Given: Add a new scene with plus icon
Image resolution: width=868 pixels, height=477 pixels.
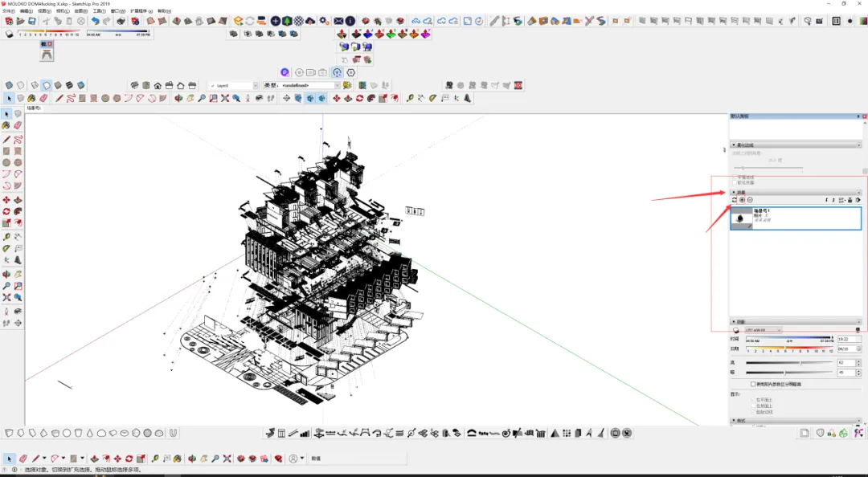Looking at the screenshot, I should pyautogui.click(x=743, y=200).
